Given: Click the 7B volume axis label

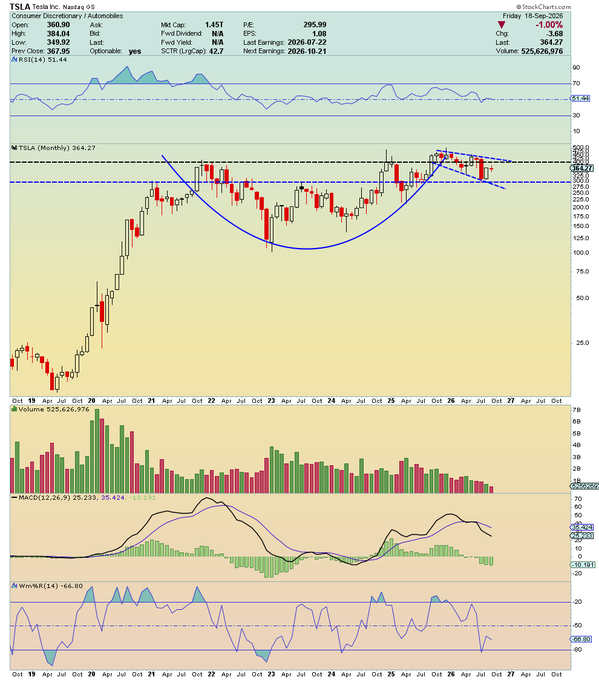Looking at the screenshot, I should click(x=576, y=410).
